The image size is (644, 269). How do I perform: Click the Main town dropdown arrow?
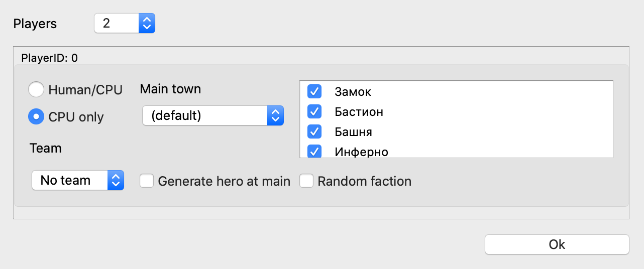[275, 116]
